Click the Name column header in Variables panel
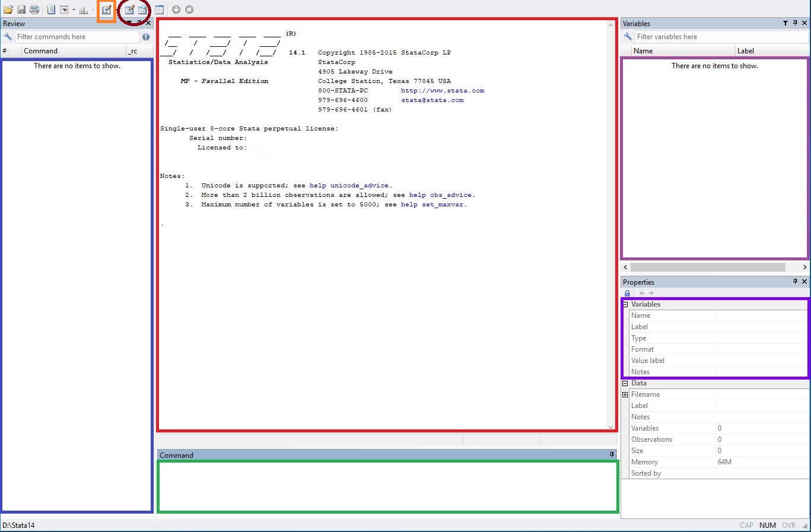Image resolution: width=811 pixels, height=532 pixels. [x=682, y=51]
